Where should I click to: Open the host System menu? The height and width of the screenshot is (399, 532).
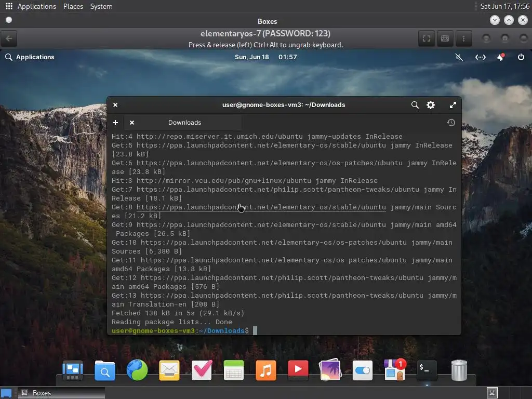coord(101,6)
